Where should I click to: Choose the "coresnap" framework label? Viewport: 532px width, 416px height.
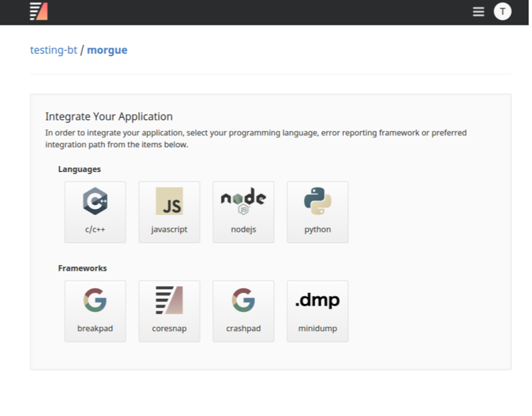(x=169, y=329)
